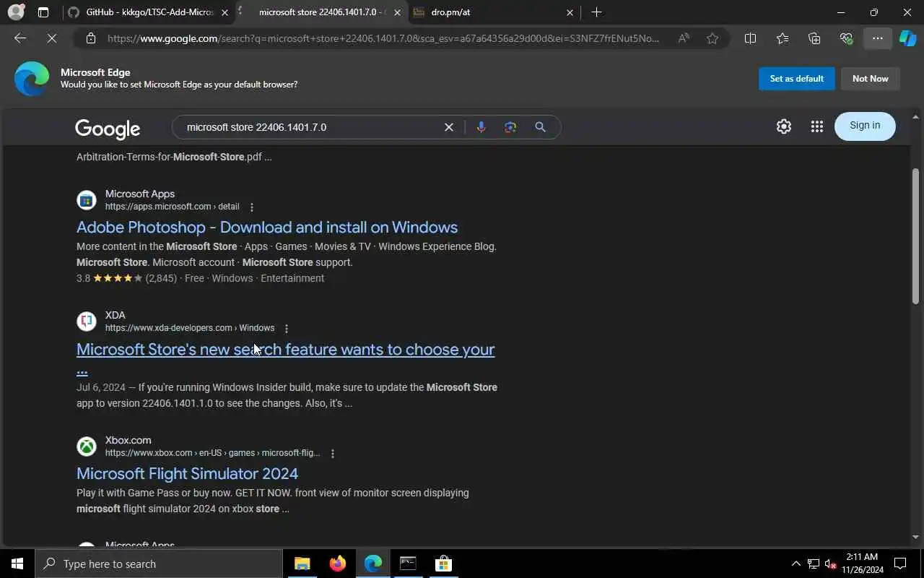Open split screen view
924x578 pixels.
coord(750,38)
